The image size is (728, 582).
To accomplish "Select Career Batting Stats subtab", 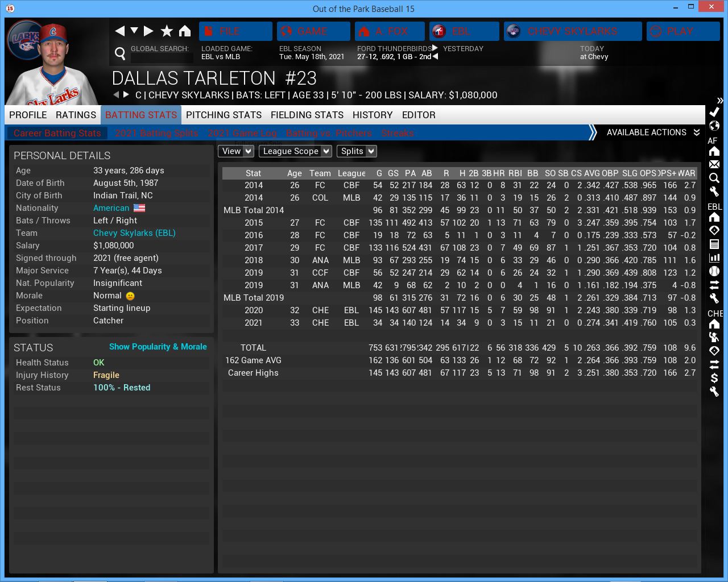I will tap(57, 133).
